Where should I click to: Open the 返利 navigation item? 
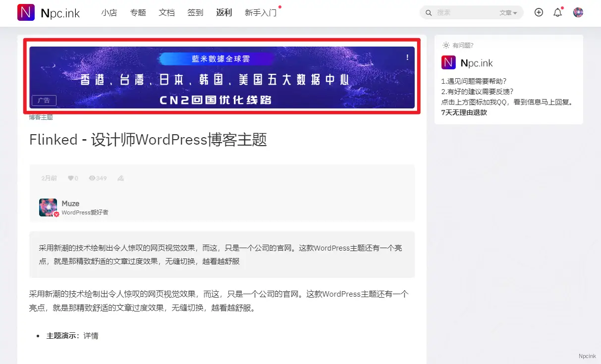(x=224, y=13)
